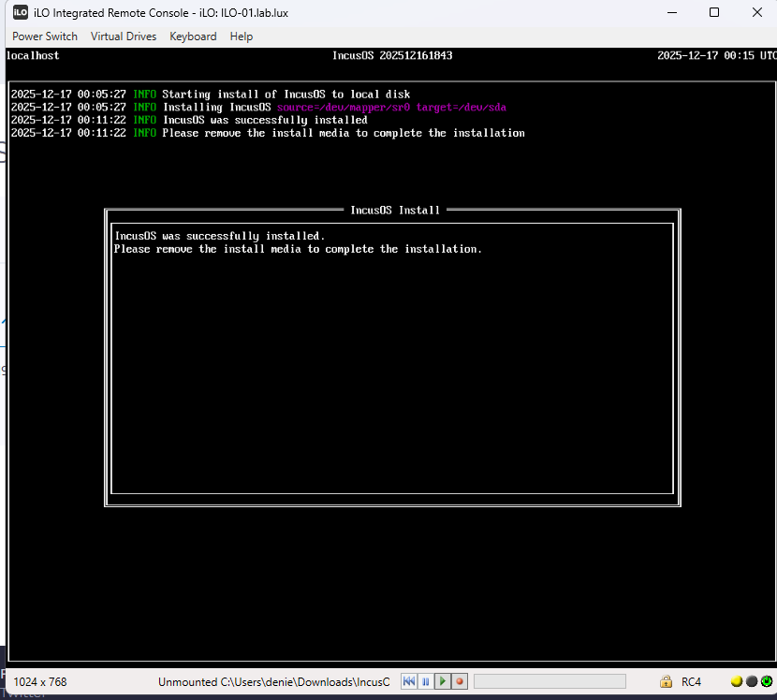Viewport: 777px width, 700px height.
Task: Open the Power Switch menu
Action: [x=45, y=36]
